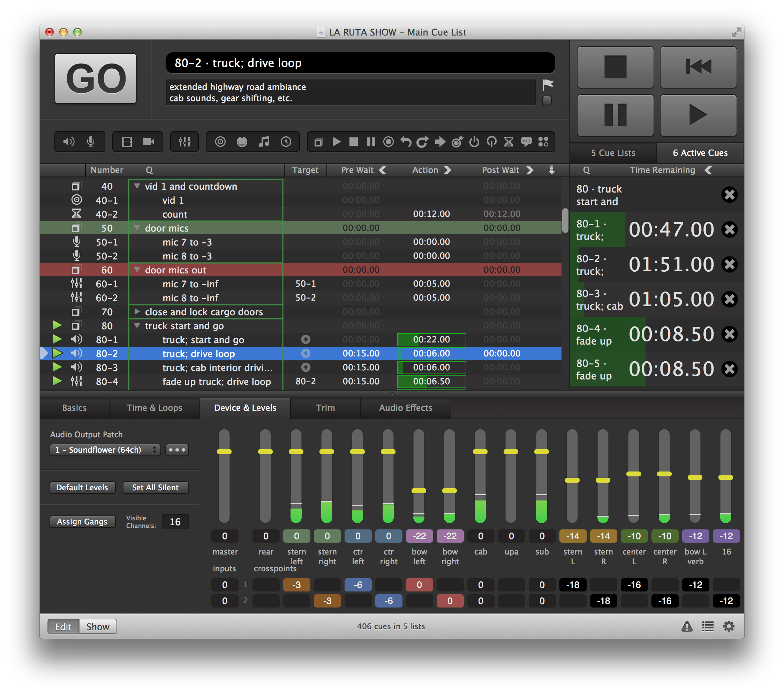
Task: Click the Video cue filmstrip icon
Action: (127, 142)
